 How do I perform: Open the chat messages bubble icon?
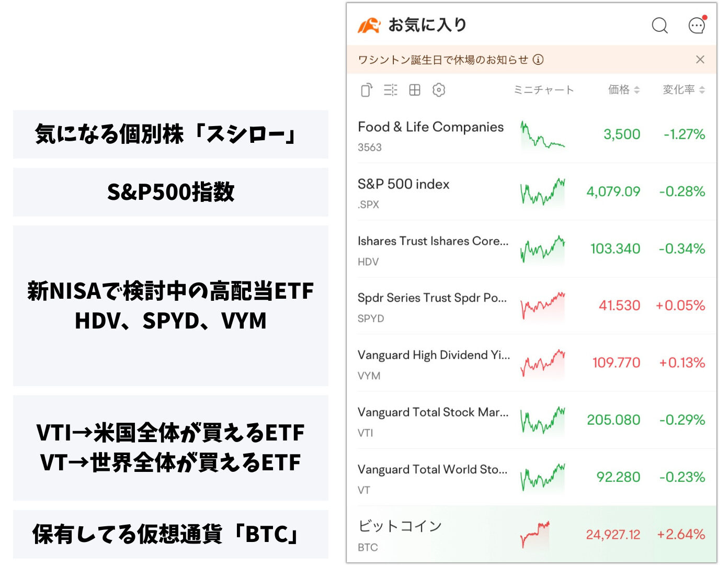click(x=697, y=25)
